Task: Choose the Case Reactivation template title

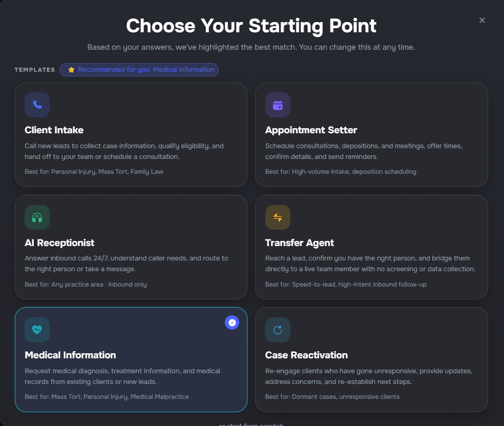Action: tap(306, 355)
